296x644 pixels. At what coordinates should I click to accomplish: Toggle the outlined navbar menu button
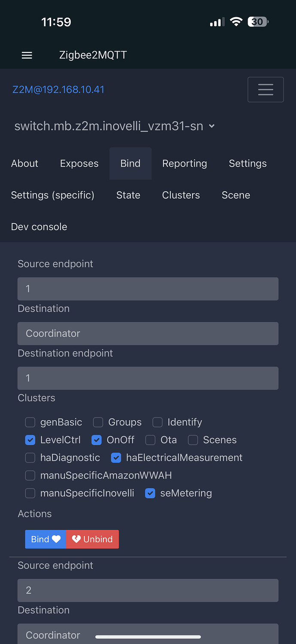click(x=266, y=89)
